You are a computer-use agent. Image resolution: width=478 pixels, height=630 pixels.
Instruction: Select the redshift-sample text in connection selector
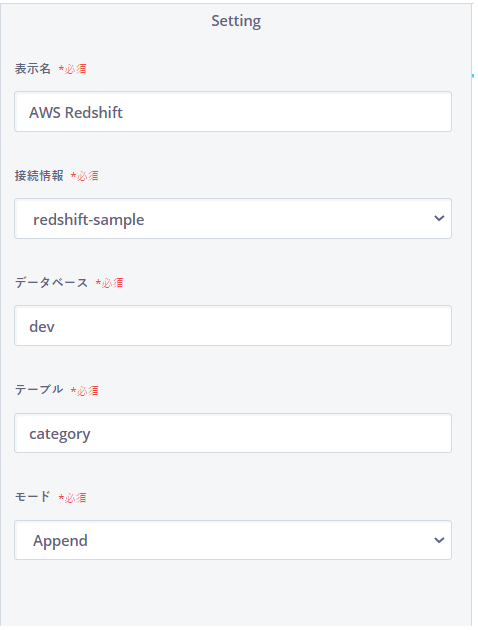[88, 220]
